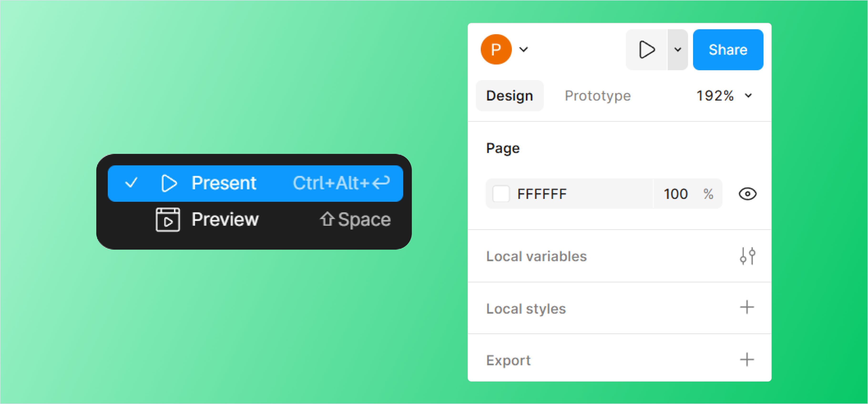The height and width of the screenshot is (404, 868).
Task: Click the Preview window icon in menu
Action: [168, 219]
